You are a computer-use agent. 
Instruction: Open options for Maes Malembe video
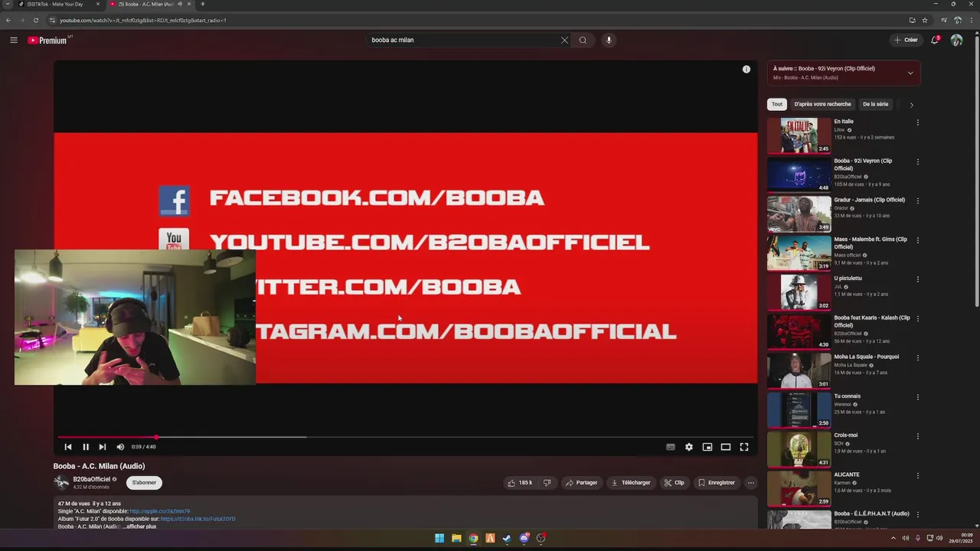[x=917, y=240]
